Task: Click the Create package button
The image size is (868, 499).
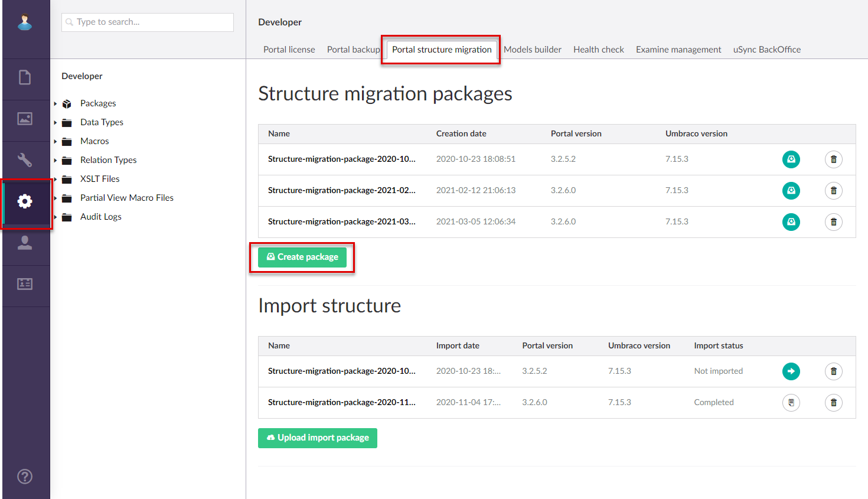Action: [x=302, y=257]
